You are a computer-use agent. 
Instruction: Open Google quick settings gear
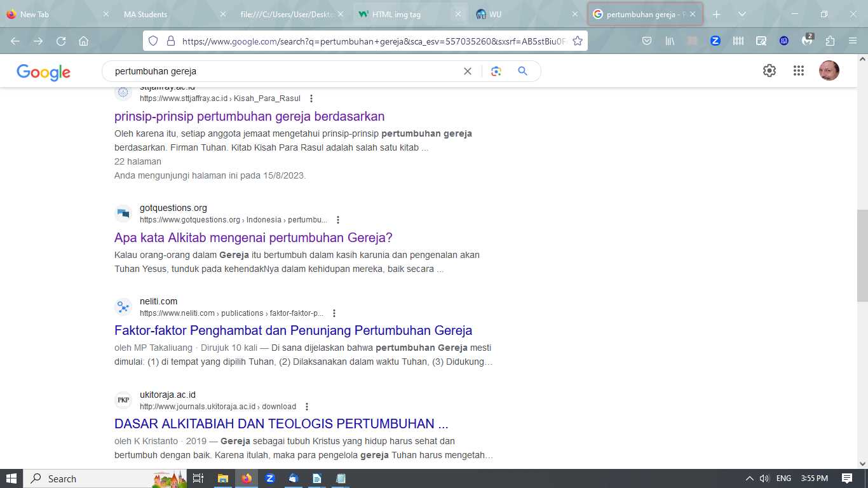click(770, 71)
